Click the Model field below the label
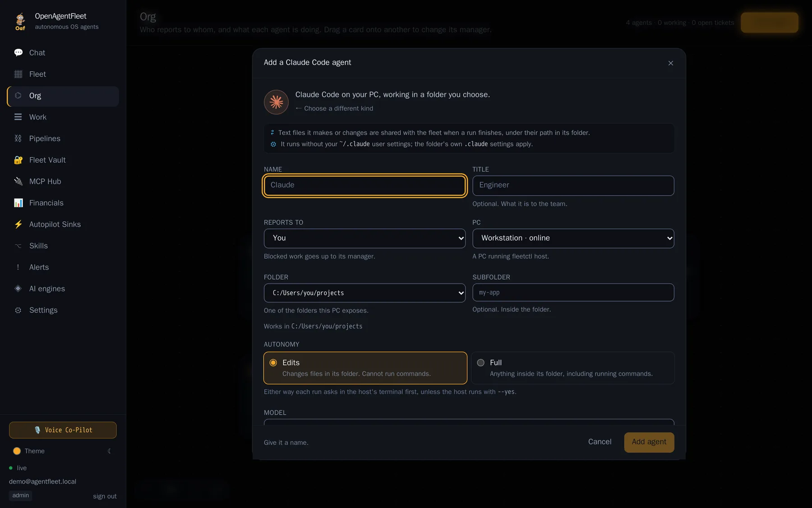Image resolution: width=812 pixels, height=508 pixels. (x=469, y=422)
